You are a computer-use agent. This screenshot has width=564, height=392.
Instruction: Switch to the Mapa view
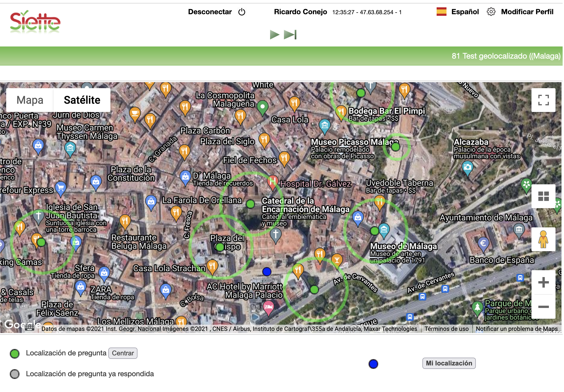(x=30, y=100)
